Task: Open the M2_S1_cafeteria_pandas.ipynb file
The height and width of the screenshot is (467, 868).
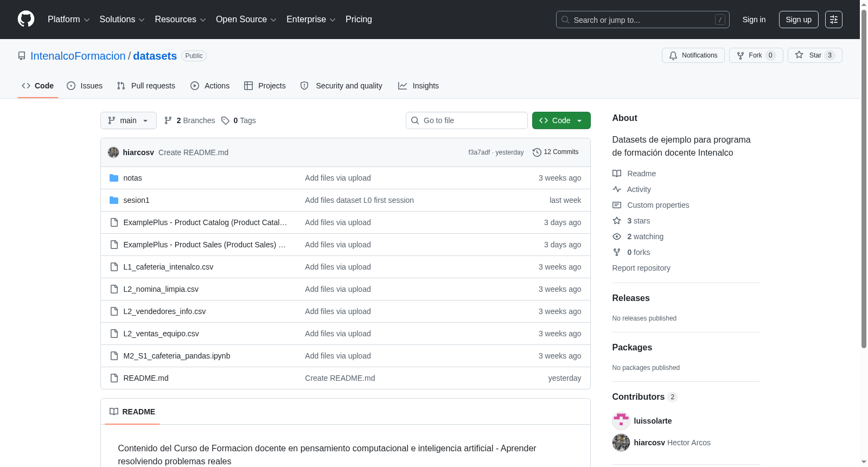Action: point(177,356)
